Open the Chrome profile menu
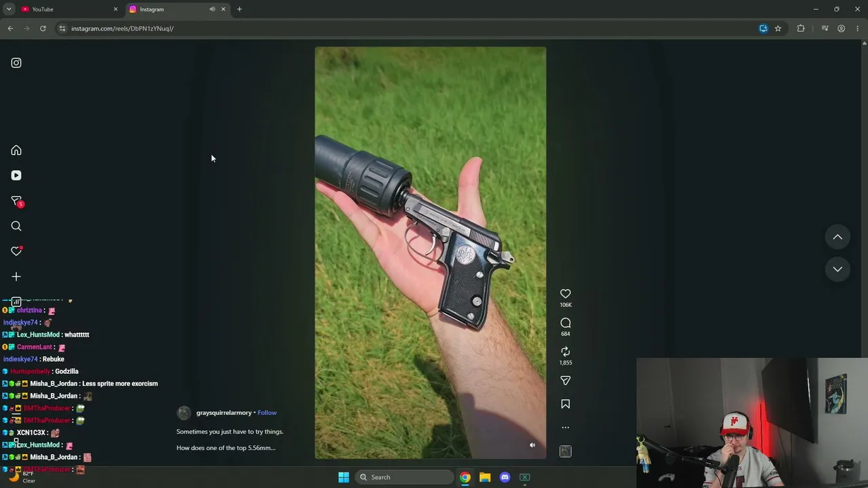 (842, 28)
